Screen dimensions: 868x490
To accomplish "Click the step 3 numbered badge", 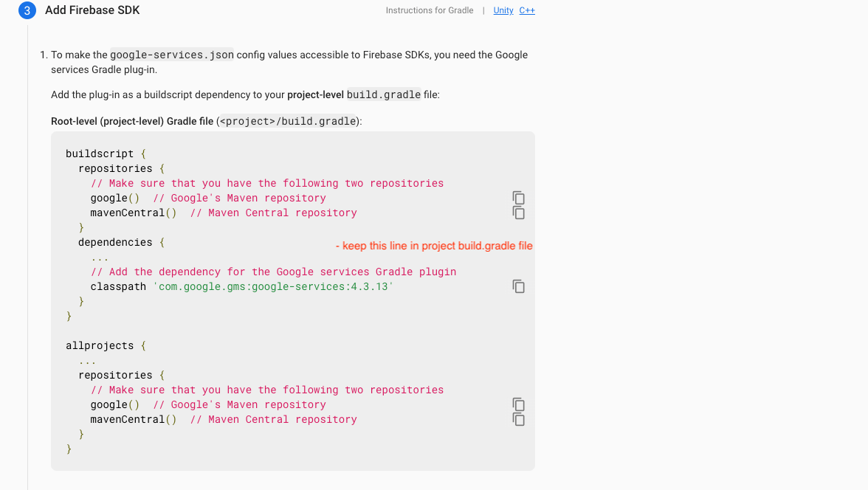I will pyautogui.click(x=27, y=10).
